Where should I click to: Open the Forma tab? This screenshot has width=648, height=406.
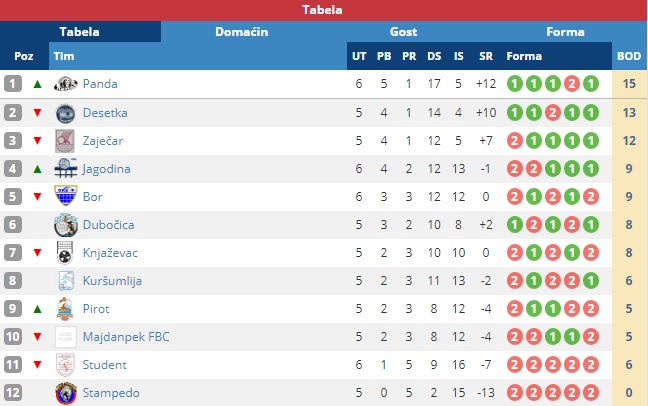coord(565,32)
